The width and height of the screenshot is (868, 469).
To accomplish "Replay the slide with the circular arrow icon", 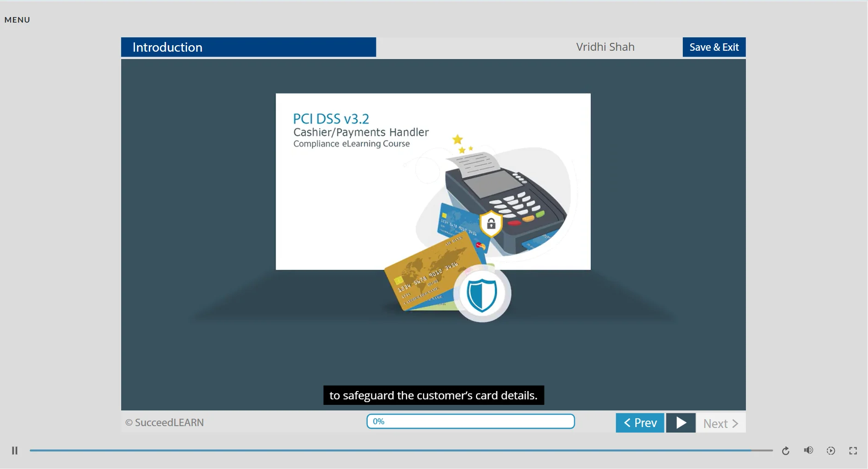I will (x=786, y=451).
